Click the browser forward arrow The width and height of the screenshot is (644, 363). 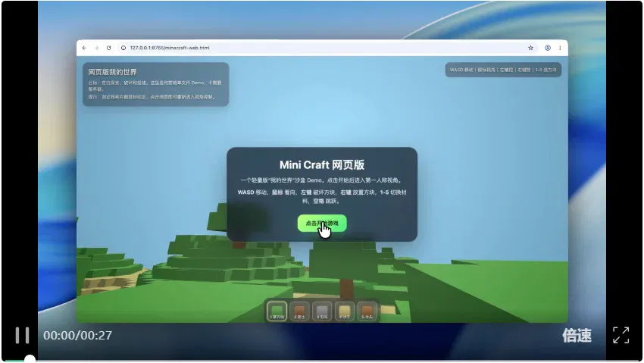[96, 48]
